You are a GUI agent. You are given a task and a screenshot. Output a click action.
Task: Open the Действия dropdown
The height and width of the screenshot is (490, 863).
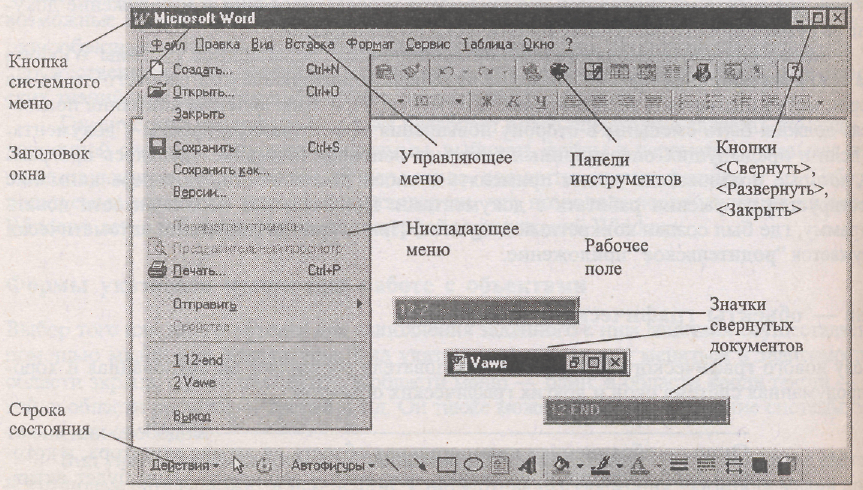[x=184, y=465]
